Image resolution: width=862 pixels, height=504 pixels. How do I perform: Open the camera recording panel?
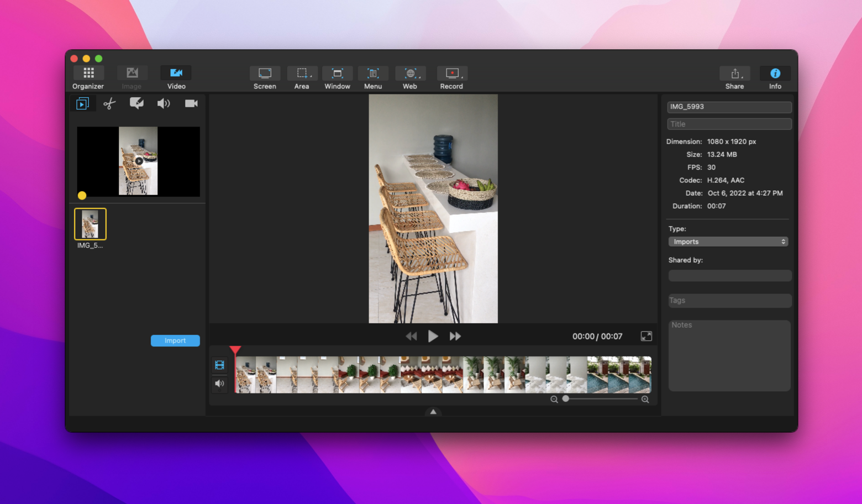tap(191, 103)
